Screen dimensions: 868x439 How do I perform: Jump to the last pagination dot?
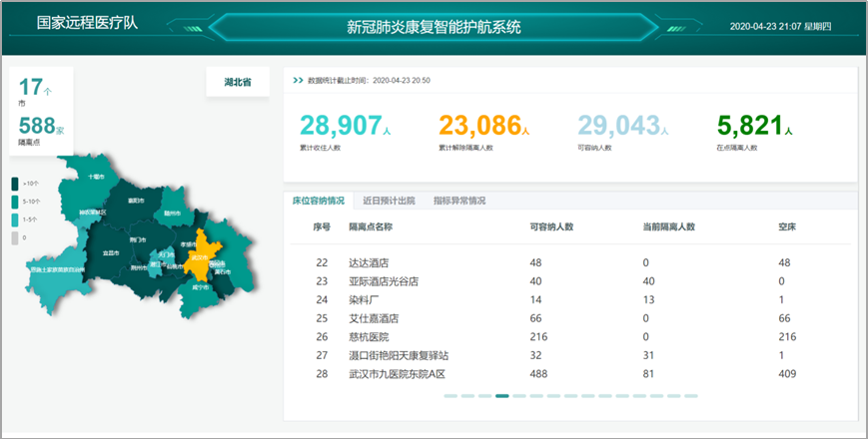point(690,396)
